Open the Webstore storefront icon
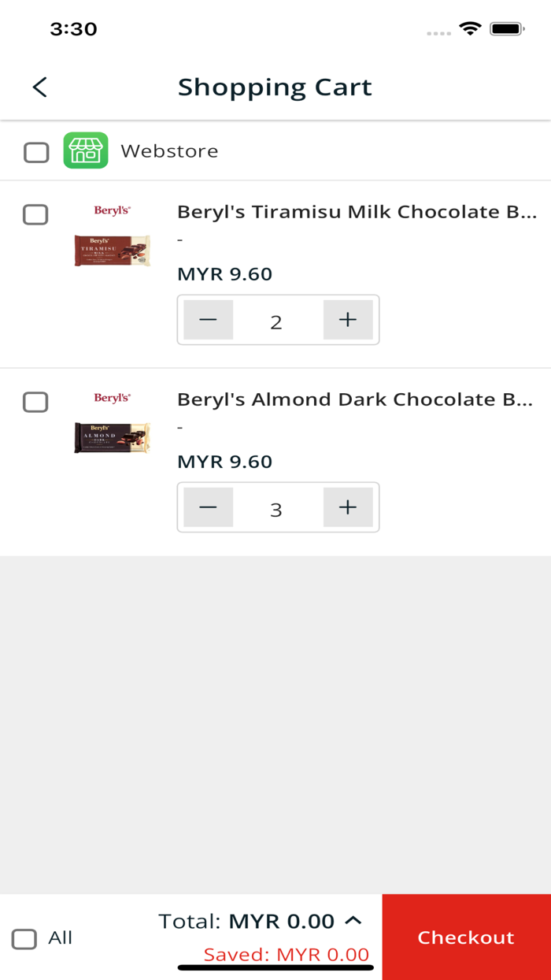Viewport: 551px width, 980px height. pyautogui.click(x=86, y=150)
